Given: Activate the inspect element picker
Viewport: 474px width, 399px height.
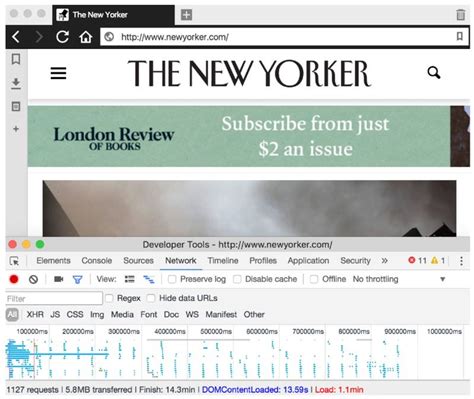Looking at the screenshot, I should 14,261.
